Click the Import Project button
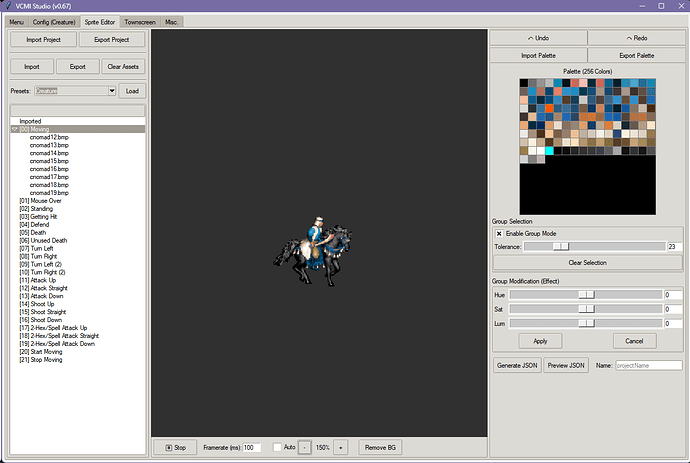This screenshot has width=690, height=463. [x=43, y=40]
